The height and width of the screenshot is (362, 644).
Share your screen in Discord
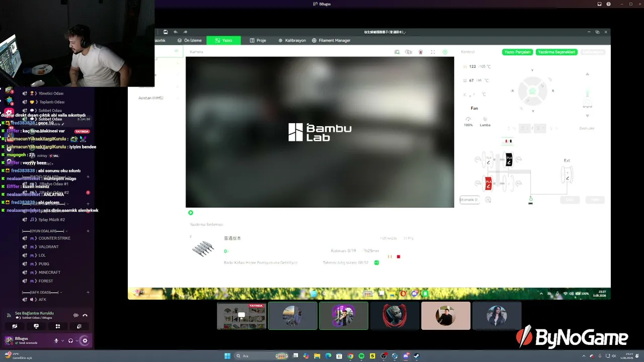36,326
